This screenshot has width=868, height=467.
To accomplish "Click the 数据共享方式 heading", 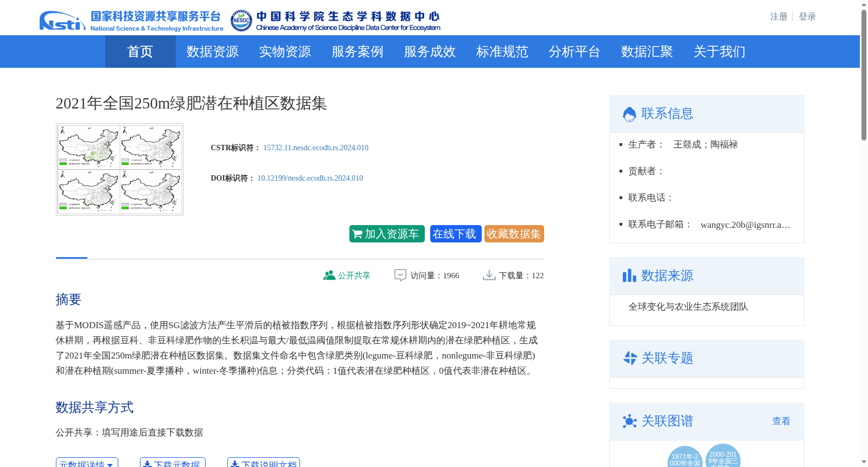I will (x=94, y=407).
